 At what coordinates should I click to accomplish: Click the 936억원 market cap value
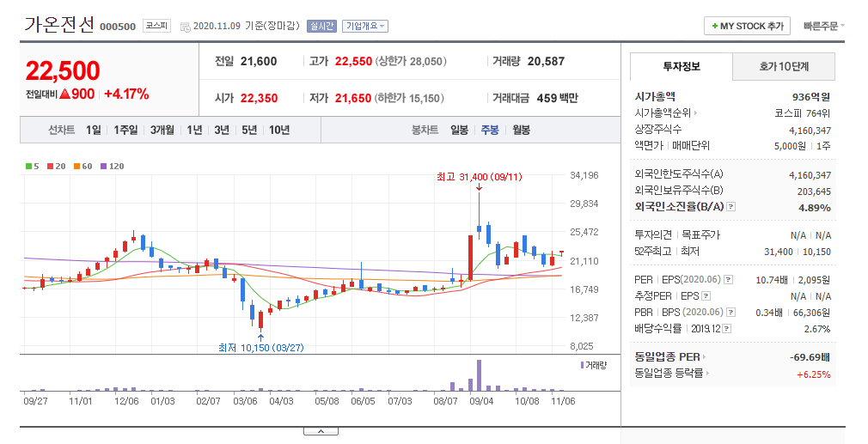point(811,97)
